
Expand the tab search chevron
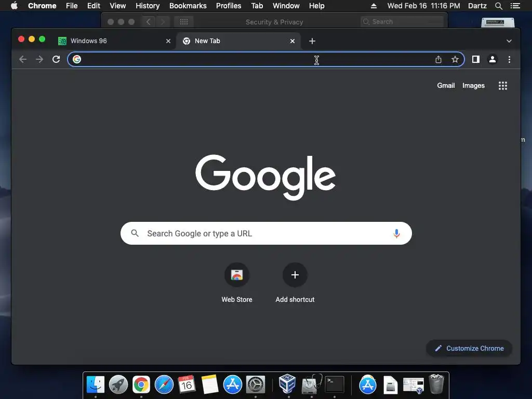point(509,41)
